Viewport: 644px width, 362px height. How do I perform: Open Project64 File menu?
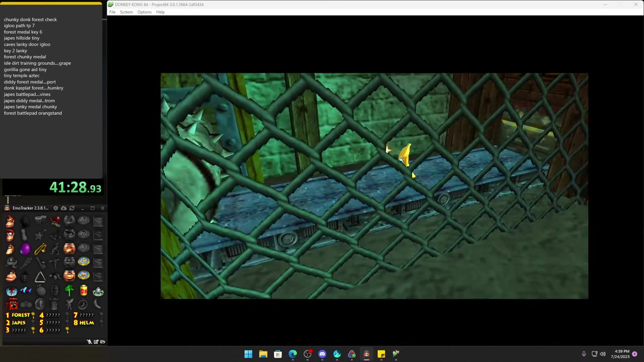tap(112, 12)
